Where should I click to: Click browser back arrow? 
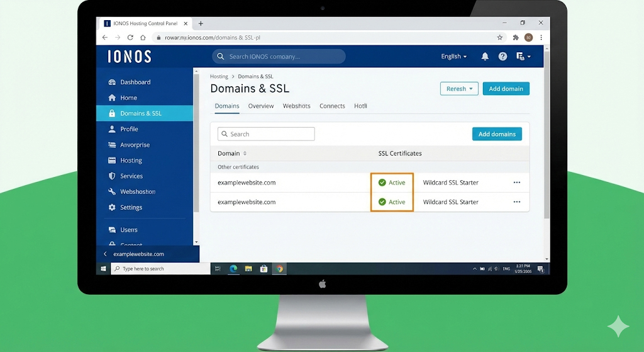pyautogui.click(x=105, y=37)
